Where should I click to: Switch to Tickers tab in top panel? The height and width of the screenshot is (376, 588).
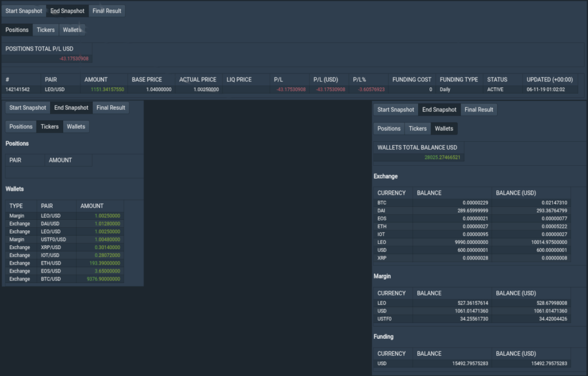pyautogui.click(x=45, y=30)
